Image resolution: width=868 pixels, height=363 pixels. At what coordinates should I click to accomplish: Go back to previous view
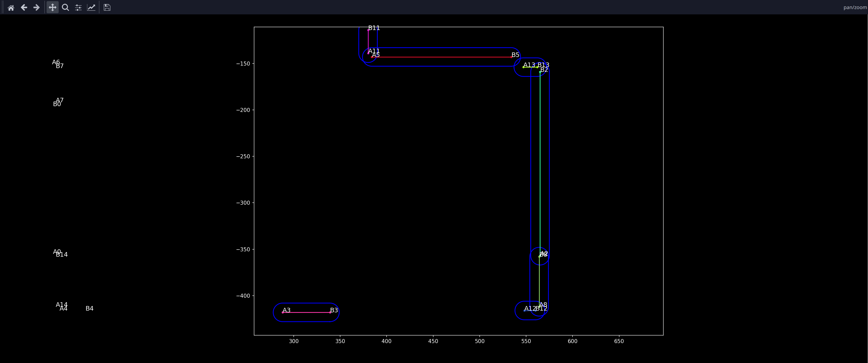pos(23,7)
